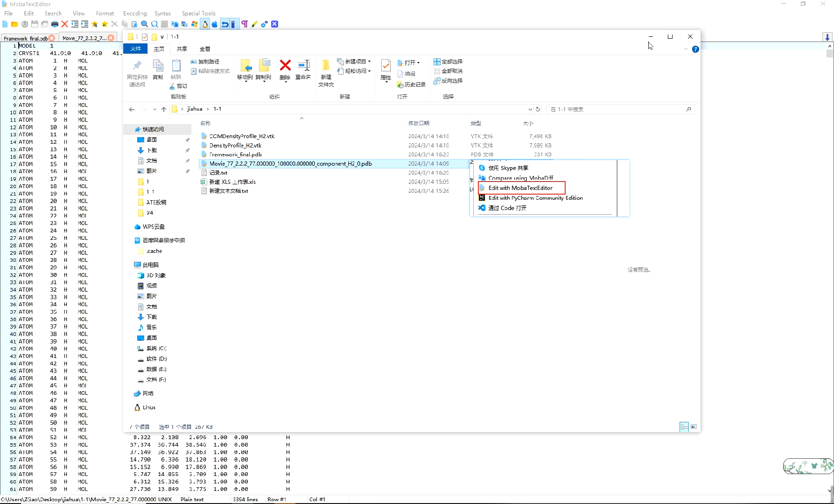Click the Open folder icon in MobaTextEditor toolbar
The height and width of the screenshot is (504, 834).
14,24
